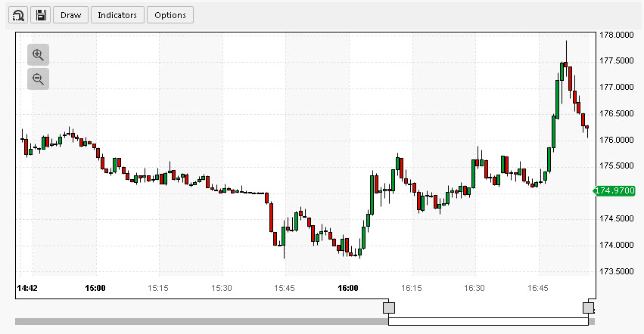Open the Draw menu
644x334 pixels.
coord(70,15)
